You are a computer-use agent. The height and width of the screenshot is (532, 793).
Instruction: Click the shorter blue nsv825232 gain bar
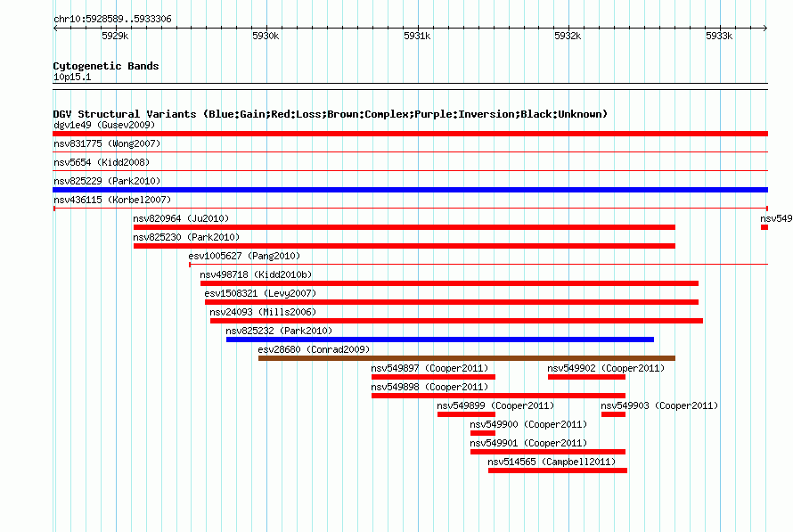pyautogui.click(x=440, y=340)
